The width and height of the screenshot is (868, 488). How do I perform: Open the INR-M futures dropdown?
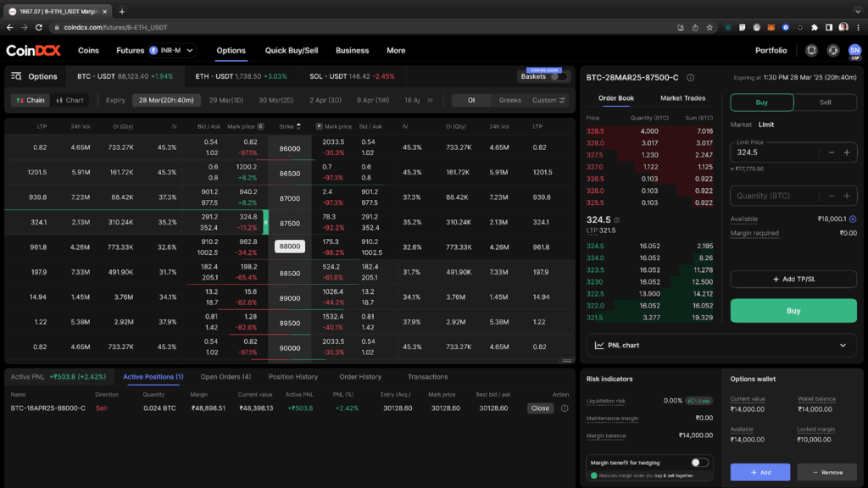[x=171, y=50]
